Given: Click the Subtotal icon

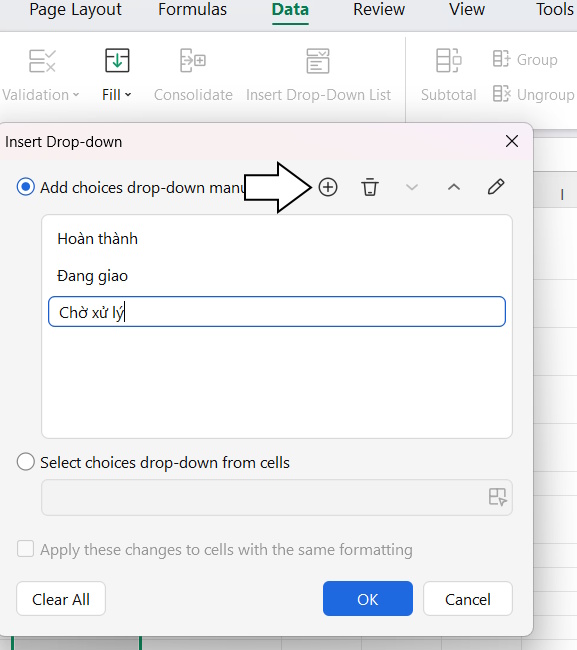Looking at the screenshot, I should (x=449, y=61).
